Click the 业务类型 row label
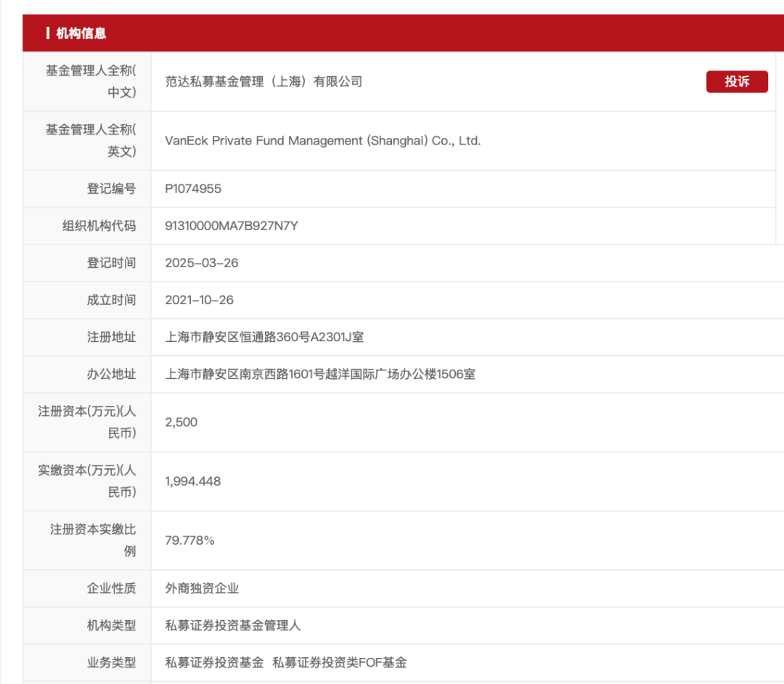Viewport: 784px width, 684px height. (x=111, y=662)
